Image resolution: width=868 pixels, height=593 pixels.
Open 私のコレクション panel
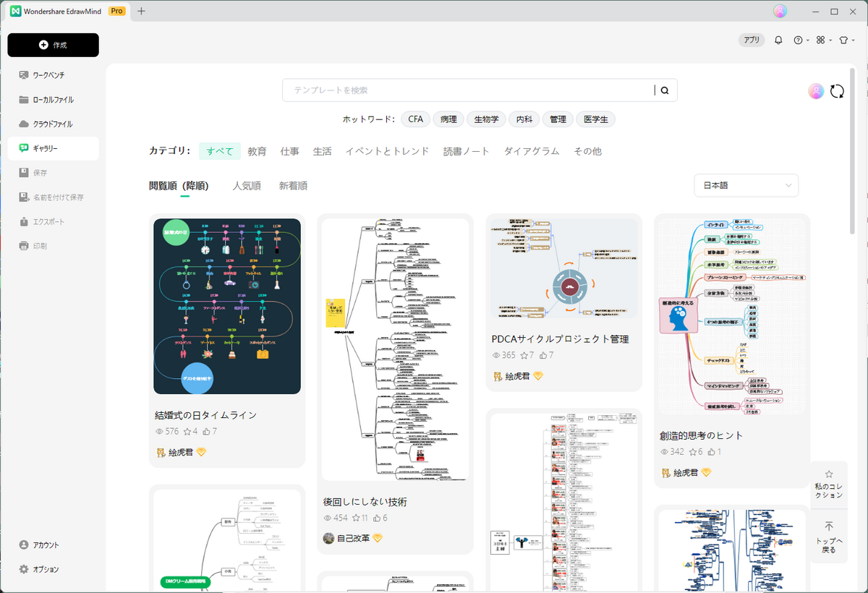point(829,485)
